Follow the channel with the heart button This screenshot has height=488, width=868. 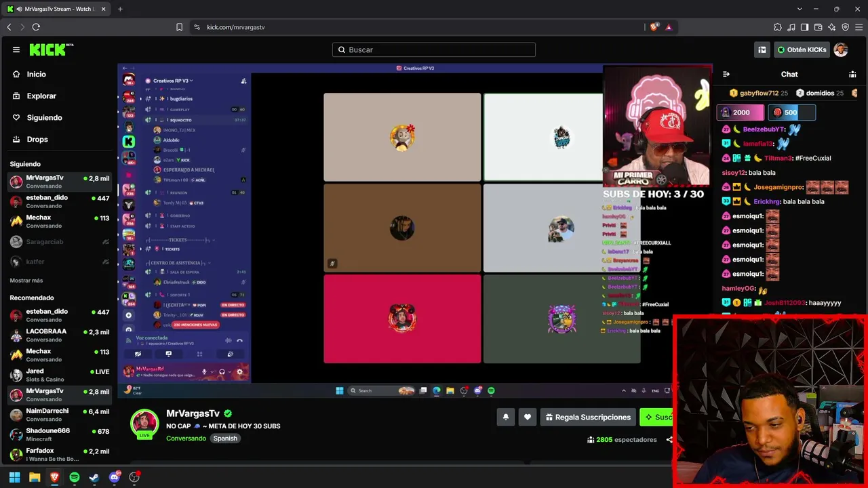pos(528,418)
